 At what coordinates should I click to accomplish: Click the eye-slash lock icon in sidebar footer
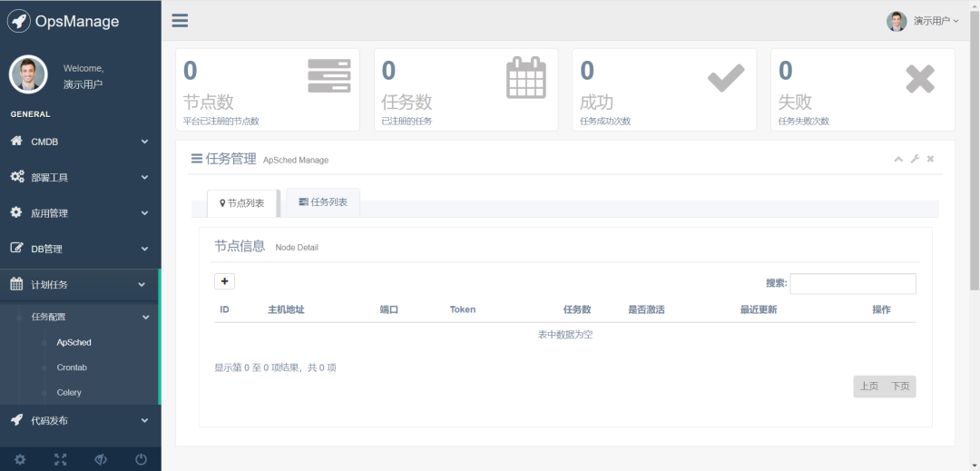click(x=101, y=459)
